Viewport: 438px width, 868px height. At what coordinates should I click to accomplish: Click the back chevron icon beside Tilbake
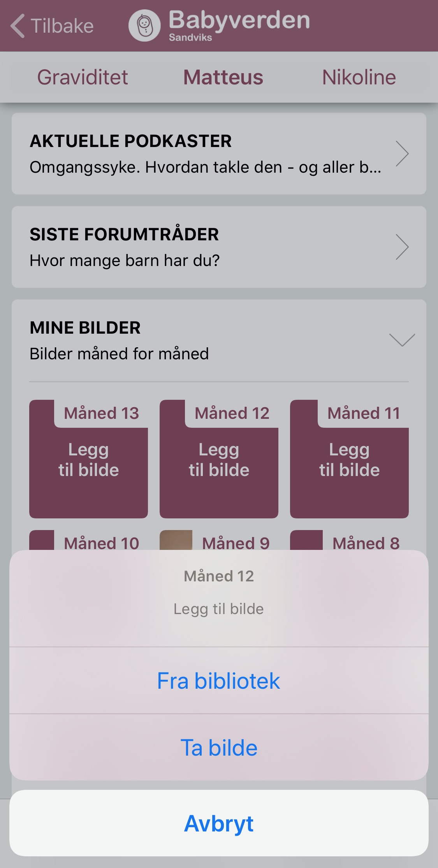18,26
